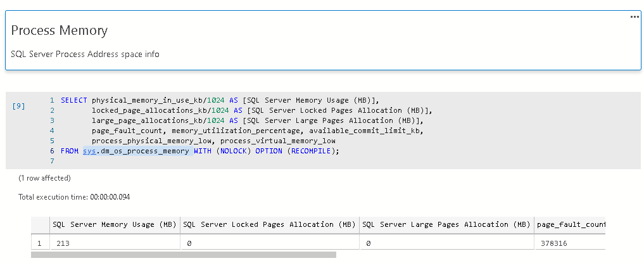Open the text cell's more actions ellipsis
644x263 pixels.
point(635,17)
